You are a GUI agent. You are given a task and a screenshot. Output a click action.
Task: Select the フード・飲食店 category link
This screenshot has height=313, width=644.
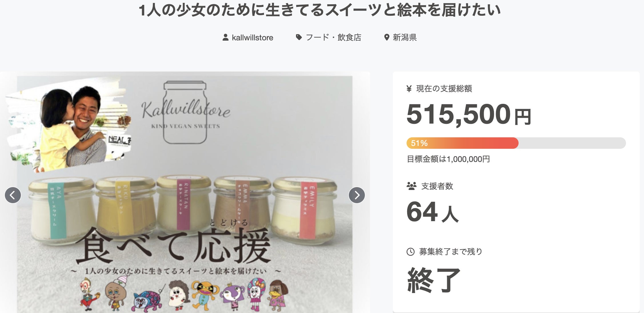tap(333, 37)
